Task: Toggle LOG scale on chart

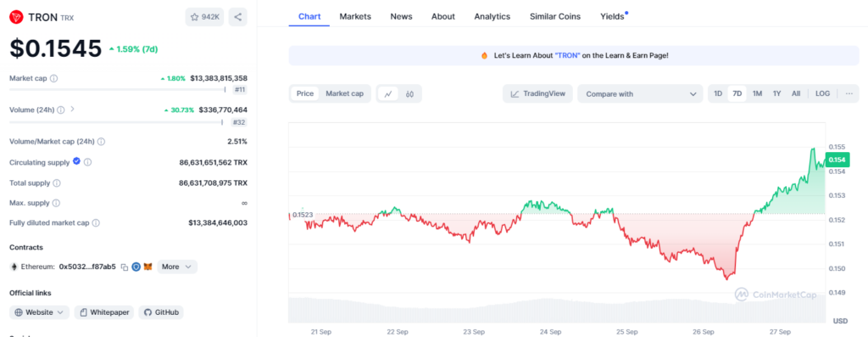Action: 822,93
